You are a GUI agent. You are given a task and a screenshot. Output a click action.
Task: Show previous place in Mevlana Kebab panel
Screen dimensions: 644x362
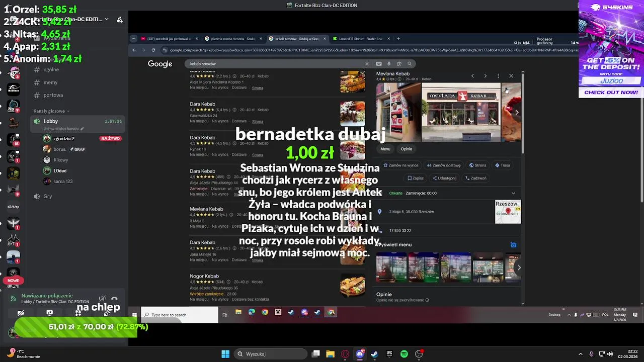[x=472, y=76]
